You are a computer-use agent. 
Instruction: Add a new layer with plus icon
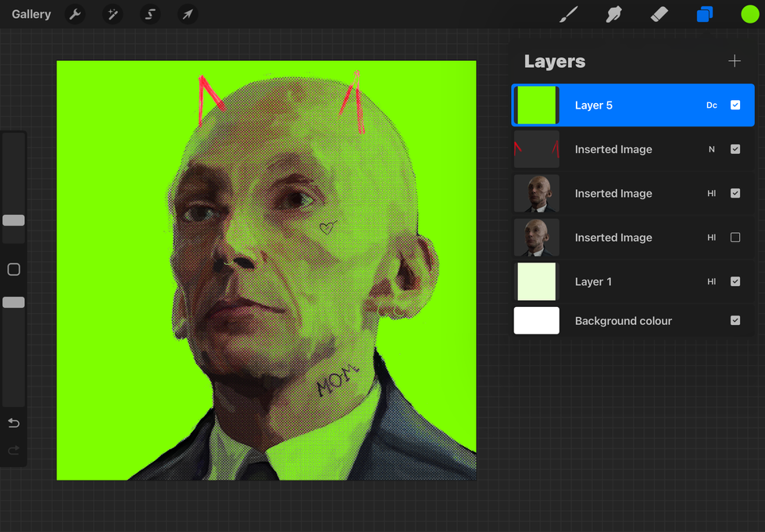pos(735,61)
